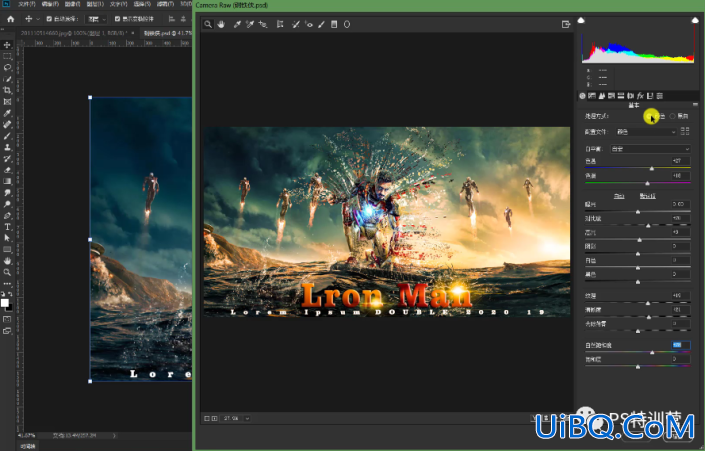Image resolution: width=705 pixels, height=451 pixels.
Task: Select Photoshop Lasso tool
Action: 7,67
